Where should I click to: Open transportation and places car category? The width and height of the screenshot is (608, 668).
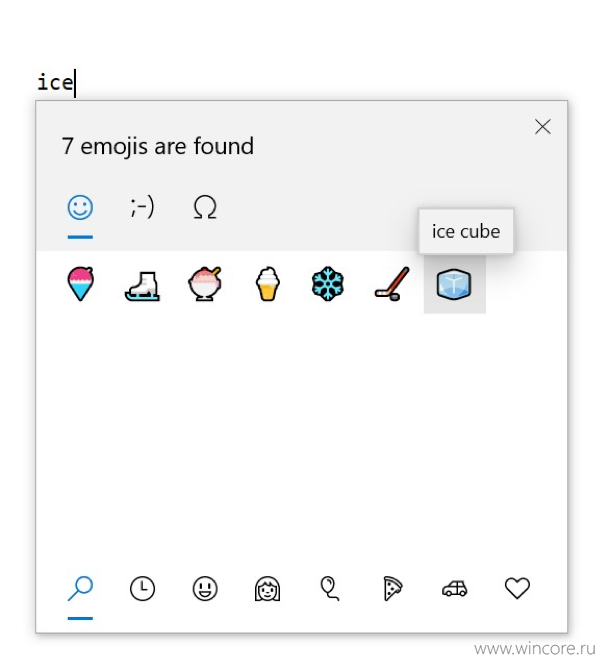tap(455, 589)
